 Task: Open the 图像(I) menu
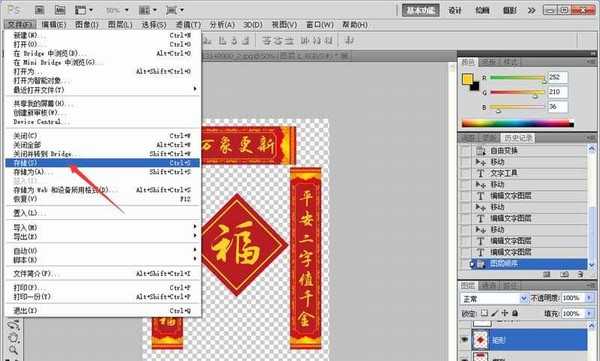87,25
